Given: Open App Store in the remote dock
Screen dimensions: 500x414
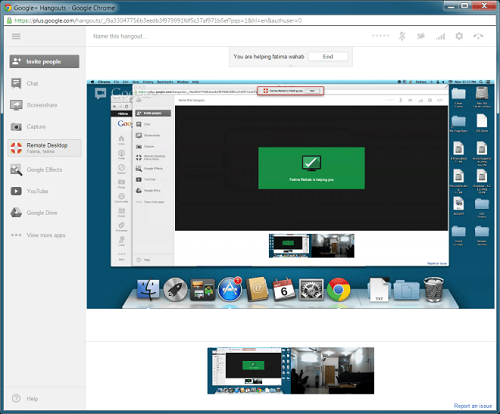Looking at the screenshot, I should [230, 289].
